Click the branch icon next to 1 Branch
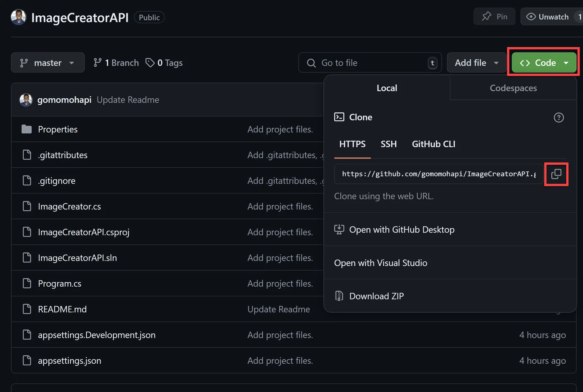Viewport: 583px width, 392px height. point(97,63)
